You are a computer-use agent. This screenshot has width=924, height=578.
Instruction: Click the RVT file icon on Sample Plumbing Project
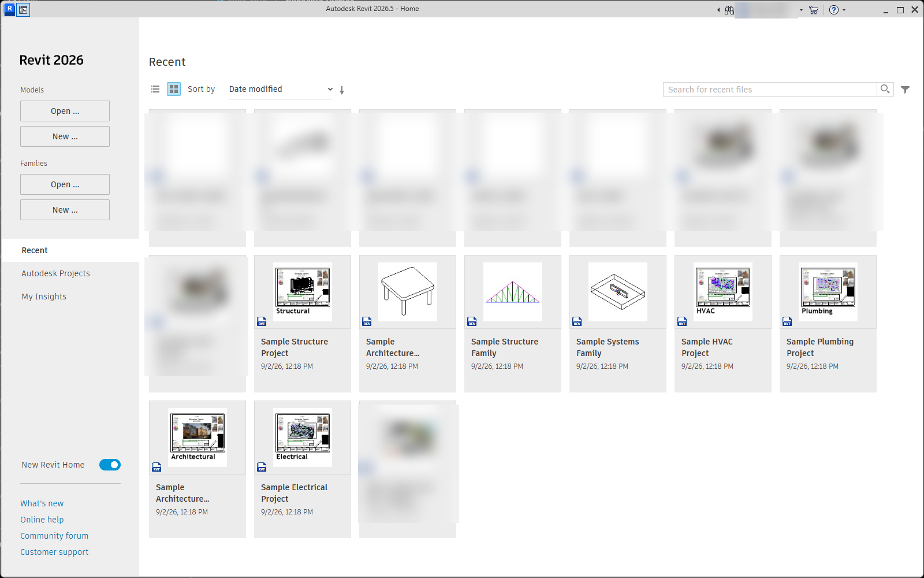click(x=787, y=321)
